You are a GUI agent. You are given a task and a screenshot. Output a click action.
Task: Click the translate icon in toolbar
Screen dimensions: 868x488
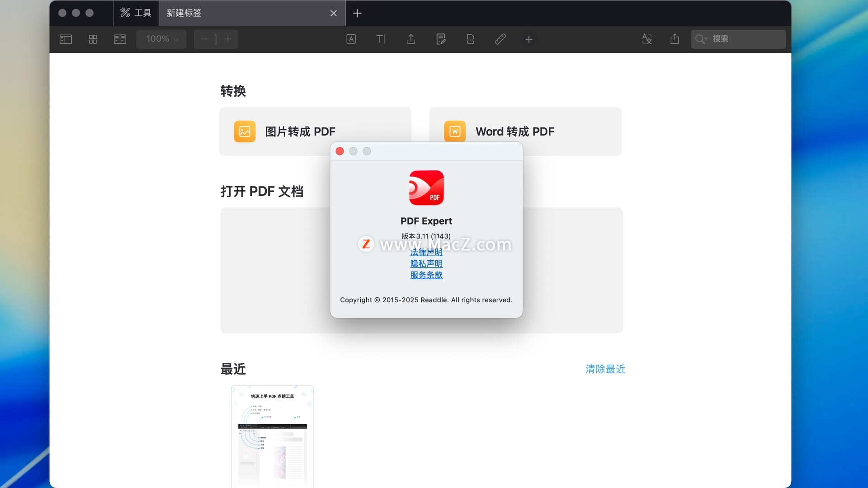[646, 39]
